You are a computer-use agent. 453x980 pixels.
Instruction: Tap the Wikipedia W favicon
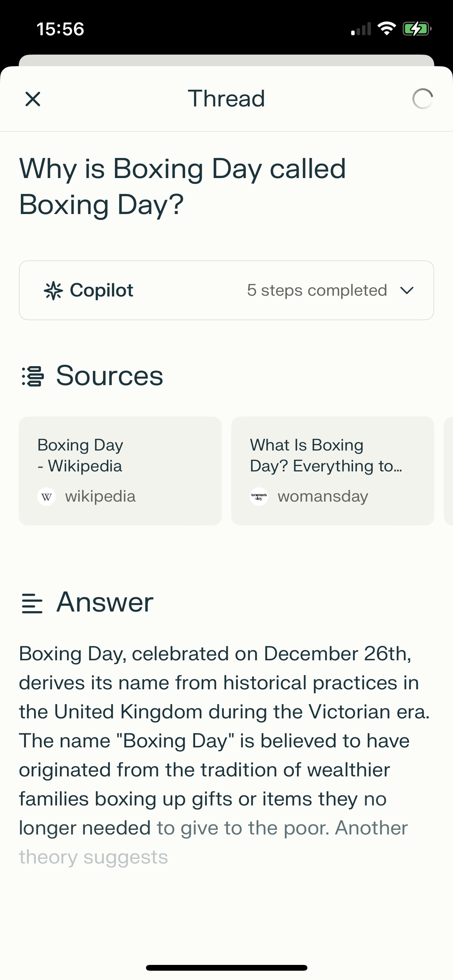(46, 497)
